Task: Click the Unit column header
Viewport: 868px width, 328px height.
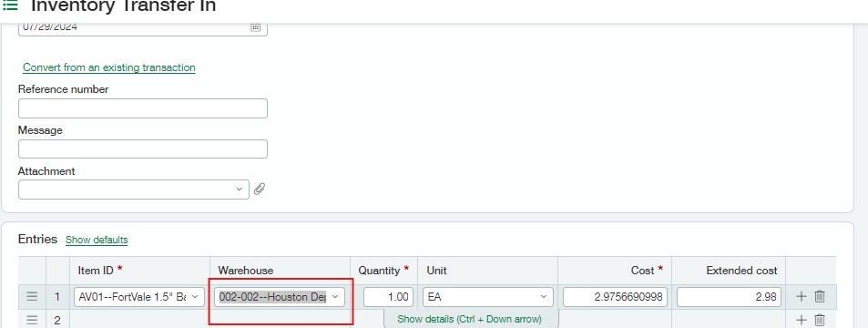Action: point(437,271)
